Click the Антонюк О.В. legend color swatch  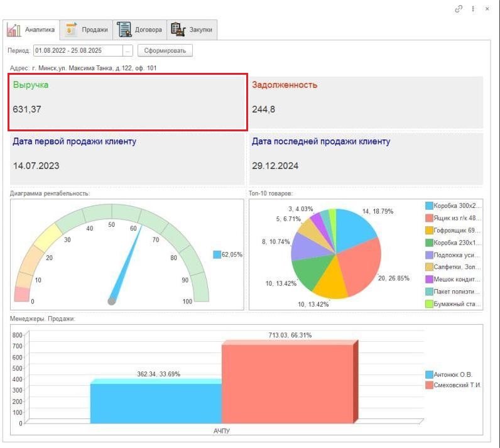429,374
